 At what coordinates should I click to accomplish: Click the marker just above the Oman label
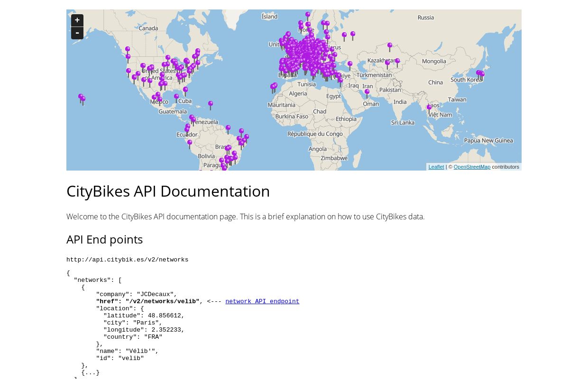pyautogui.click(x=367, y=93)
